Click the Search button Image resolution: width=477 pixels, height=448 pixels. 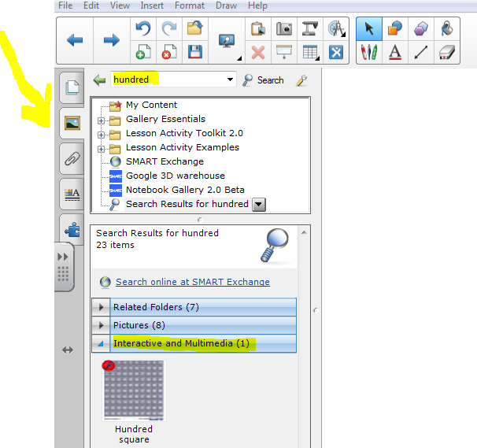pyautogui.click(x=264, y=80)
